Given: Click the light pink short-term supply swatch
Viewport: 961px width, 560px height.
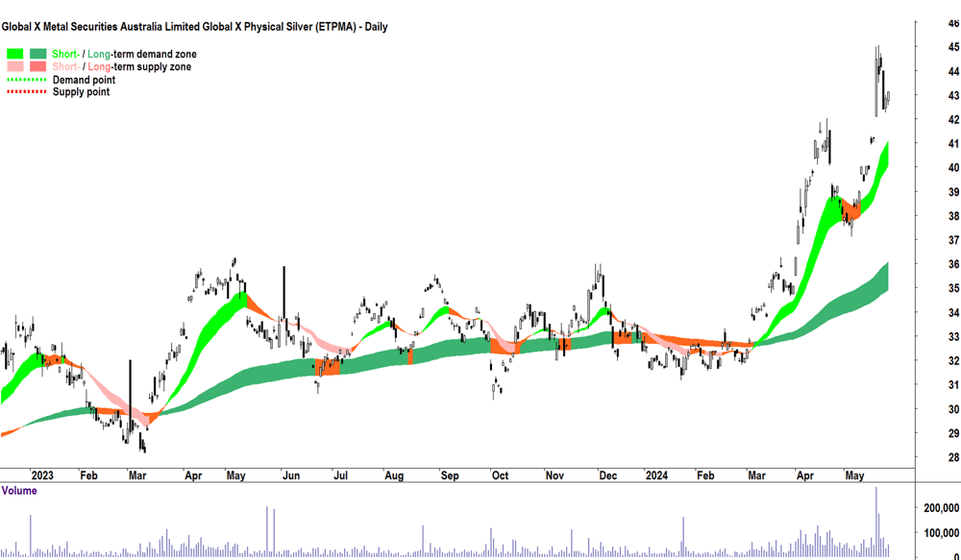Looking at the screenshot, I should (15, 66).
